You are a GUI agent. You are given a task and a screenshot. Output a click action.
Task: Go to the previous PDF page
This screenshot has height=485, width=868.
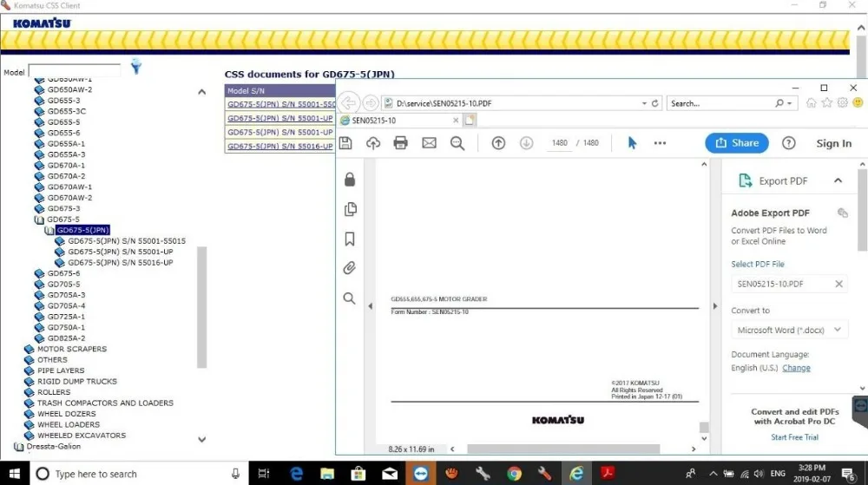point(498,143)
